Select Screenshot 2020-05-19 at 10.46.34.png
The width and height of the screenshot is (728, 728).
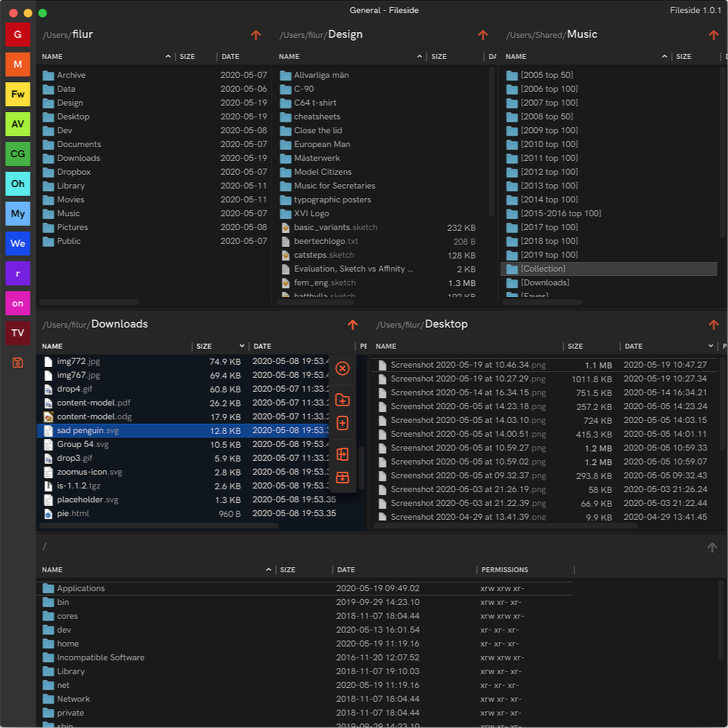click(545, 365)
